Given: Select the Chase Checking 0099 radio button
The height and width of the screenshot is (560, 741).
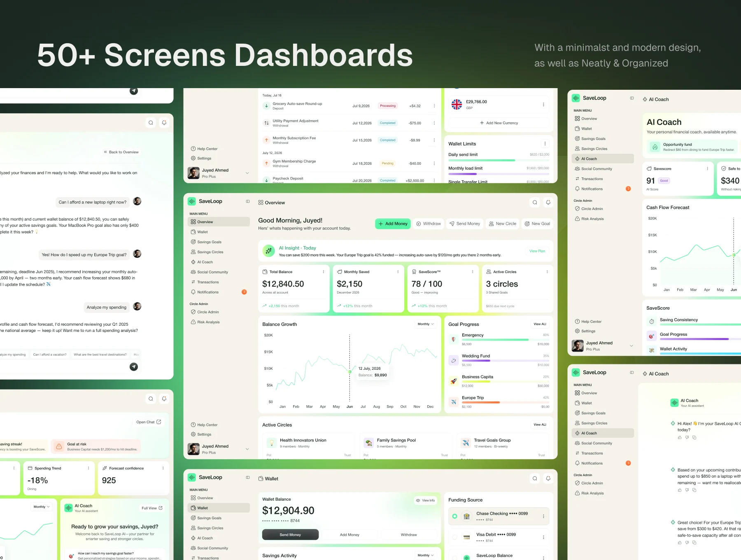Looking at the screenshot, I should [454, 516].
